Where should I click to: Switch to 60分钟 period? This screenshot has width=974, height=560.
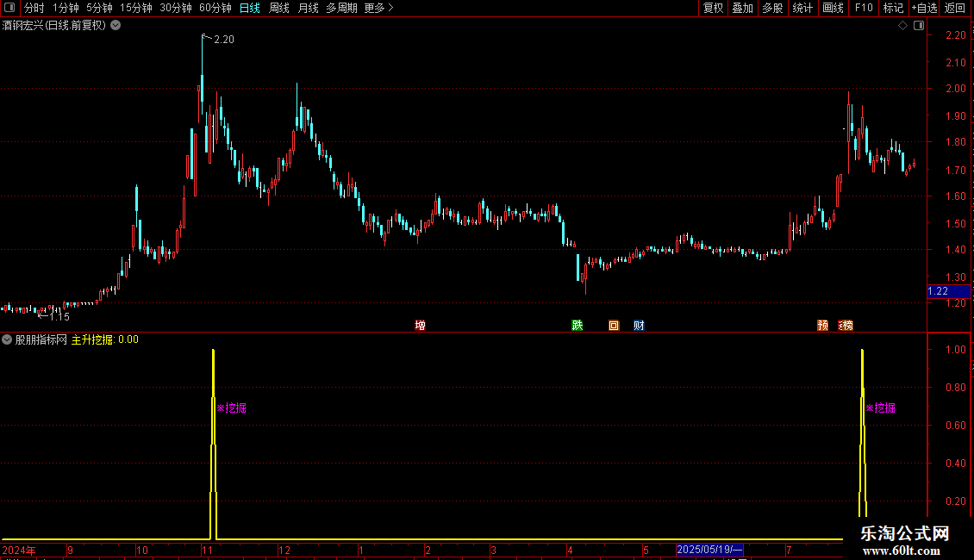(x=215, y=8)
